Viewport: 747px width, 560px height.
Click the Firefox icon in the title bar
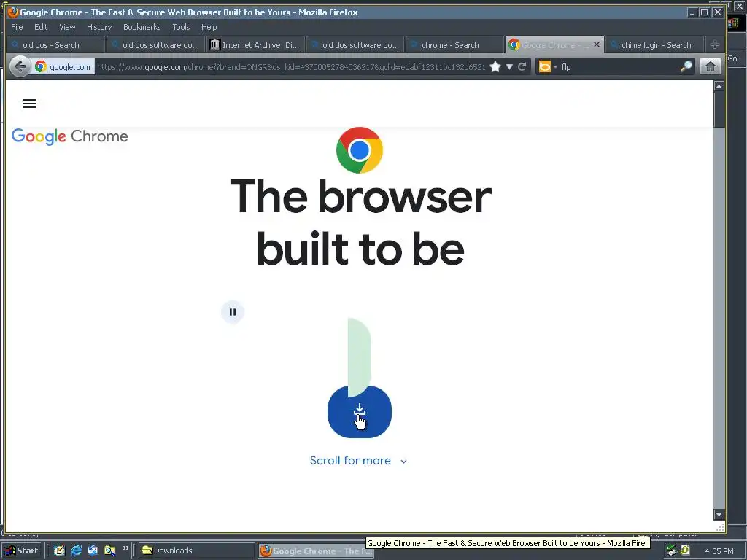[13, 12]
